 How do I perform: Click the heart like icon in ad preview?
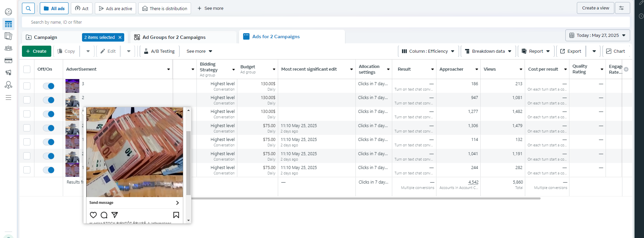93,215
